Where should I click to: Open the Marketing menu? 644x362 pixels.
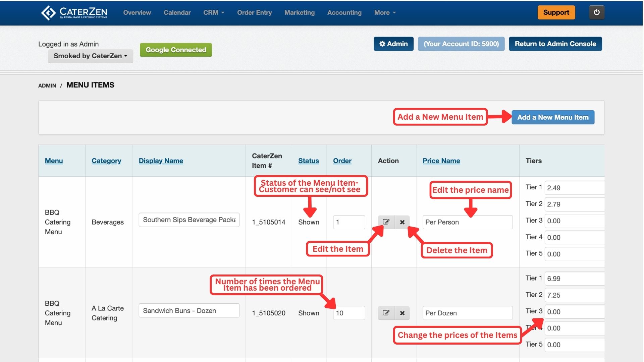299,13
